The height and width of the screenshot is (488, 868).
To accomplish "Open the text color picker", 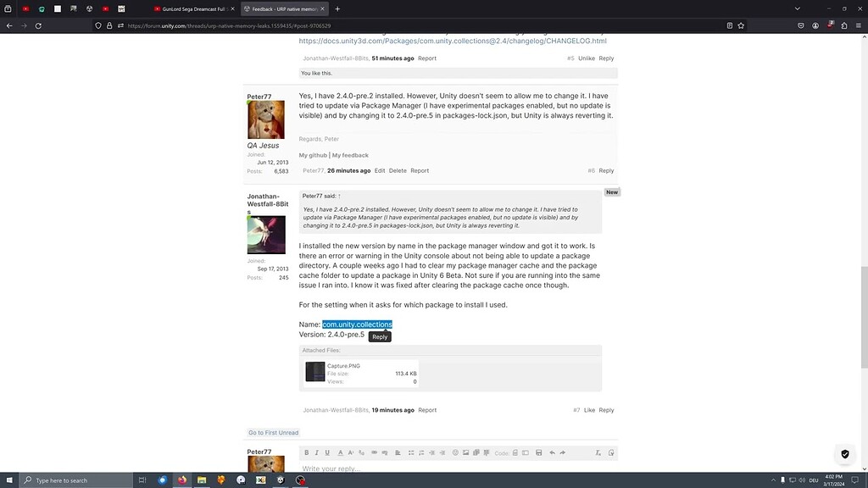I will click(x=339, y=452).
